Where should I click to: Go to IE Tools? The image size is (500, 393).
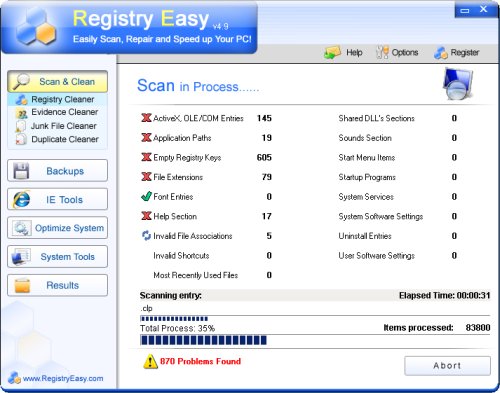pos(57,199)
